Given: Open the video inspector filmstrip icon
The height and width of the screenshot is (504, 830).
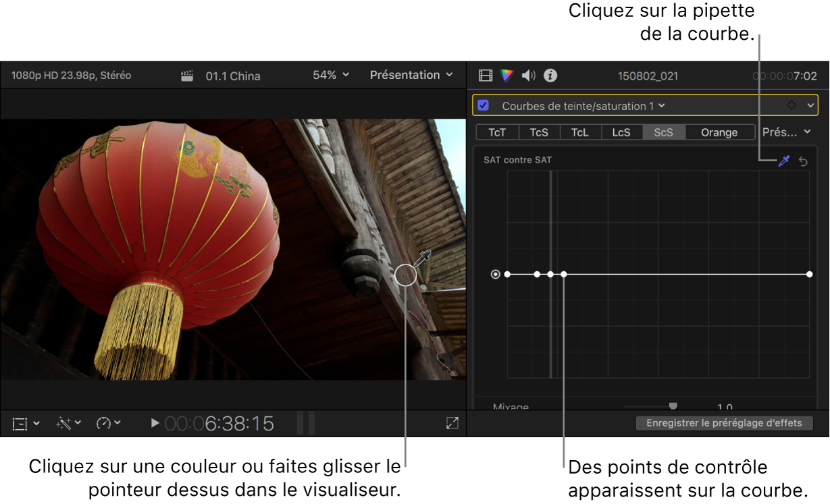Looking at the screenshot, I should 486,76.
